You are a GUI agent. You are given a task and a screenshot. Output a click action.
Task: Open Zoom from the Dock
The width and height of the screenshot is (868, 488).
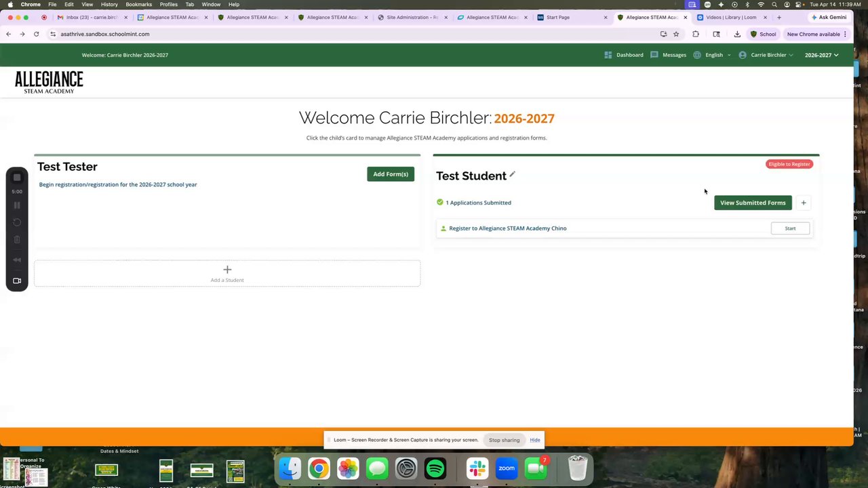coord(507,468)
